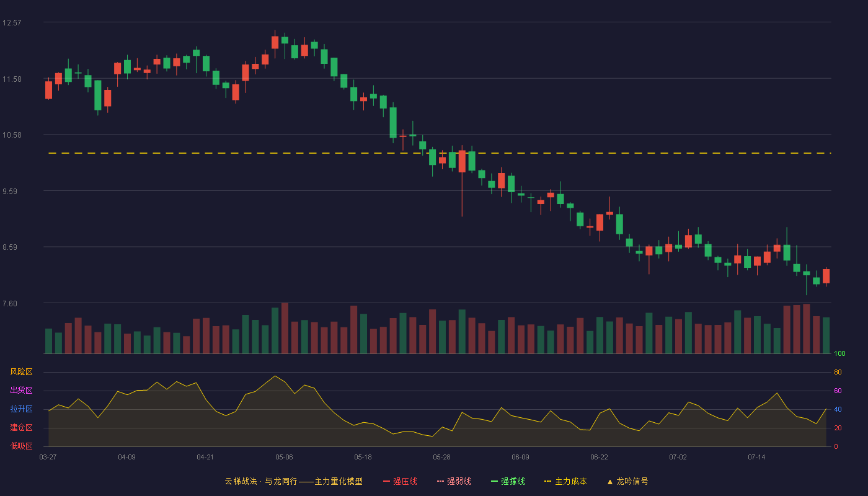The image size is (868, 496).
Task: Click the green 100 indicator scale label
Action: pos(839,354)
